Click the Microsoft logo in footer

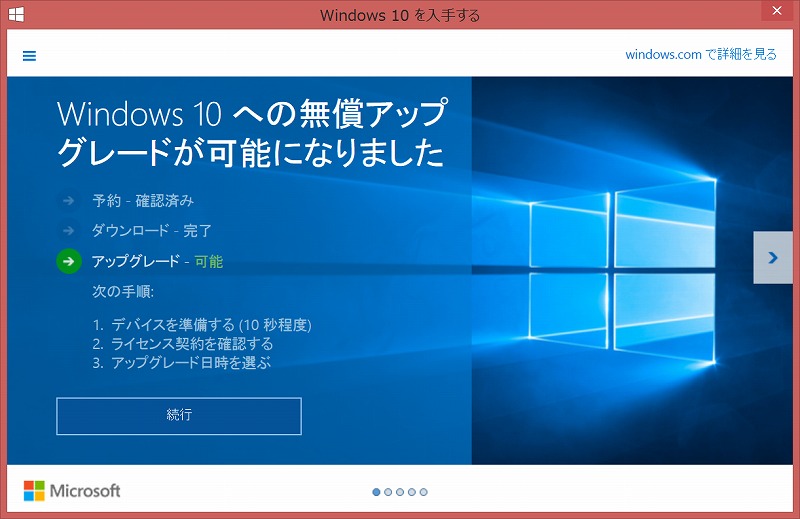pyautogui.click(x=72, y=491)
